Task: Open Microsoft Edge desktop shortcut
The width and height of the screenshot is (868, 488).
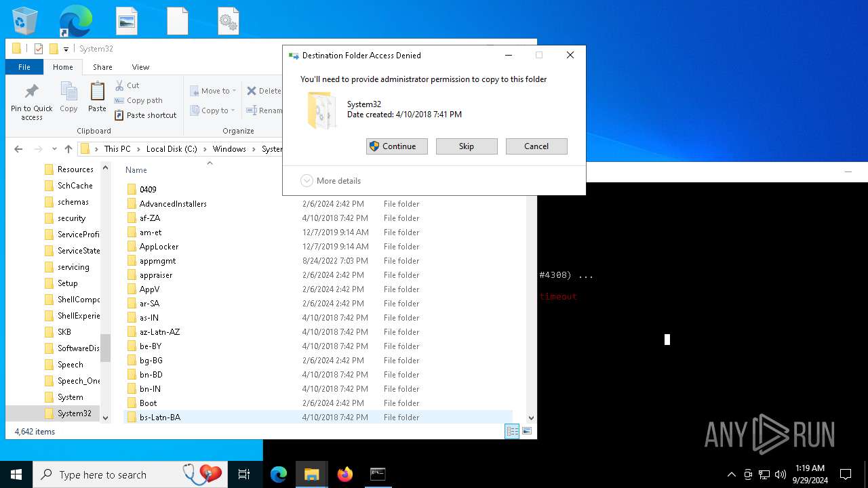Action: [x=75, y=21]
